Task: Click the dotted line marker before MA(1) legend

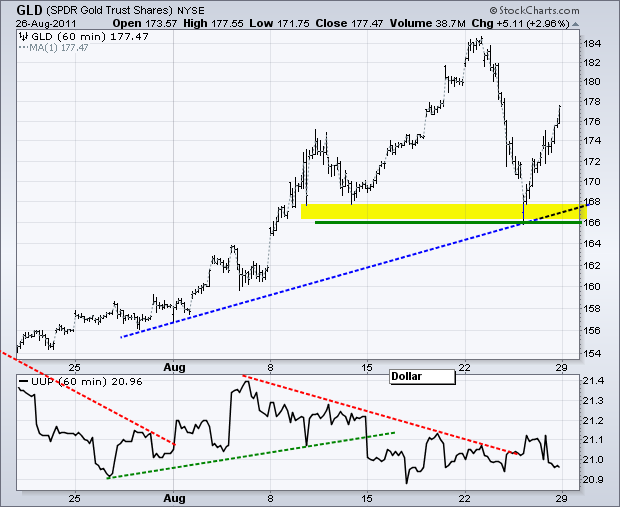Action: pyautogui.click(x=24, y=47)
